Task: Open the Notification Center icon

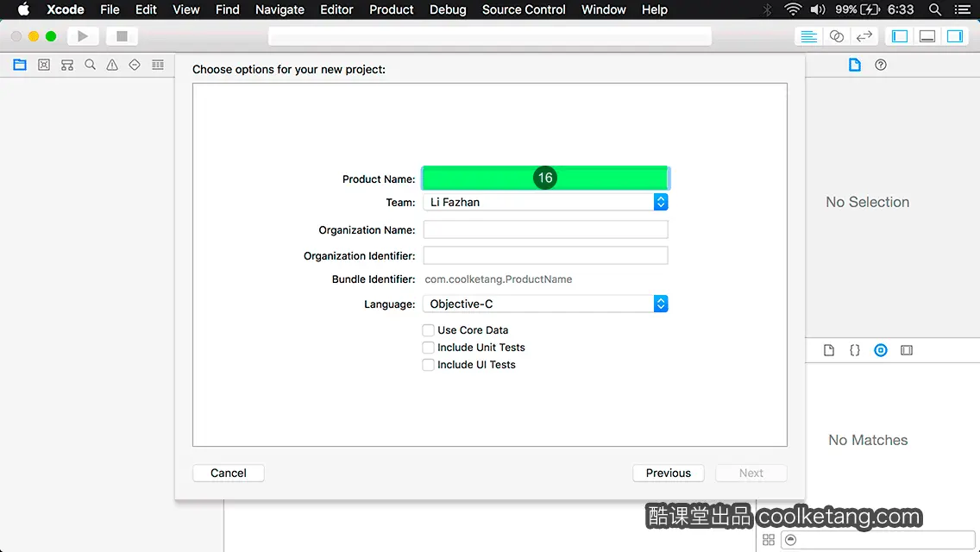Action: click(x=963, y=9)
